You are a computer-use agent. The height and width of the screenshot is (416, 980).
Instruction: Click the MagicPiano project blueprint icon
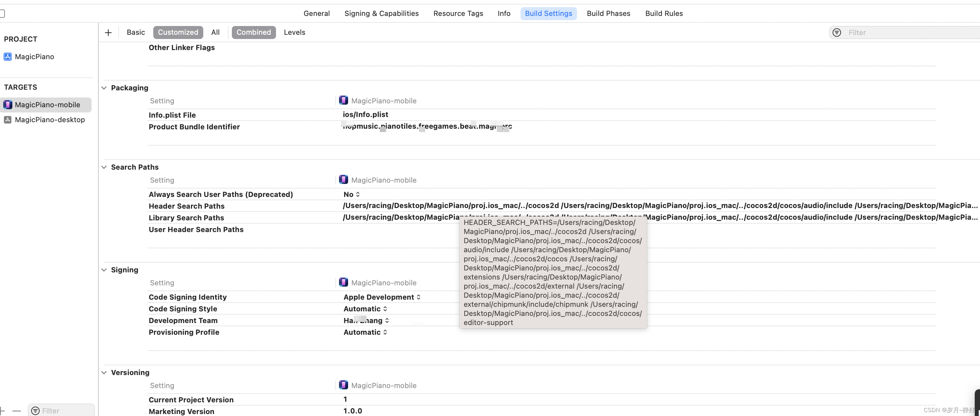pos(7,57)
